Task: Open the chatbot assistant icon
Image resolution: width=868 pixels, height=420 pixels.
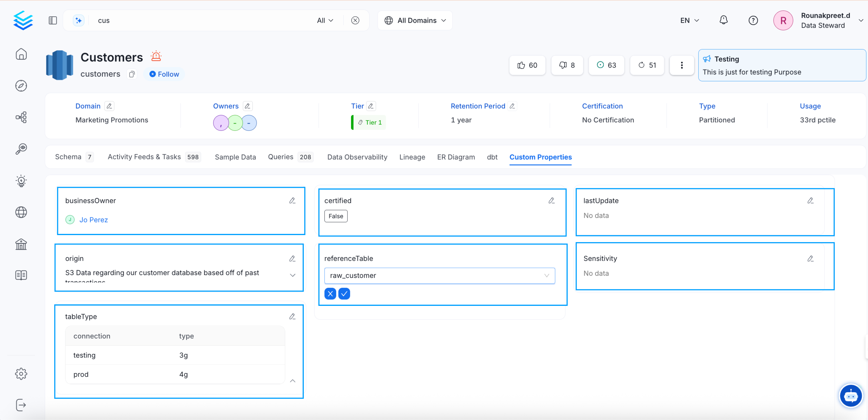Action: pyautogui.click(x=851, y=396)
